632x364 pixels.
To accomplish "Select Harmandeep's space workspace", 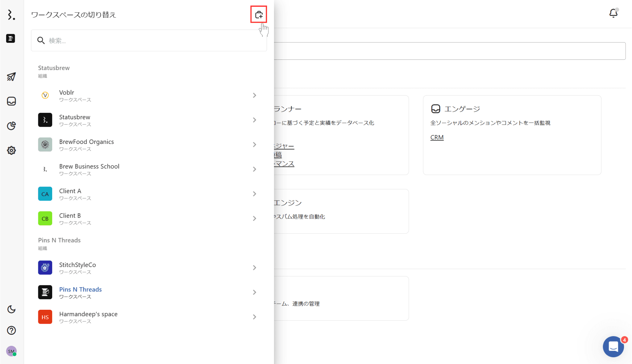I will (x=88, y=317).
